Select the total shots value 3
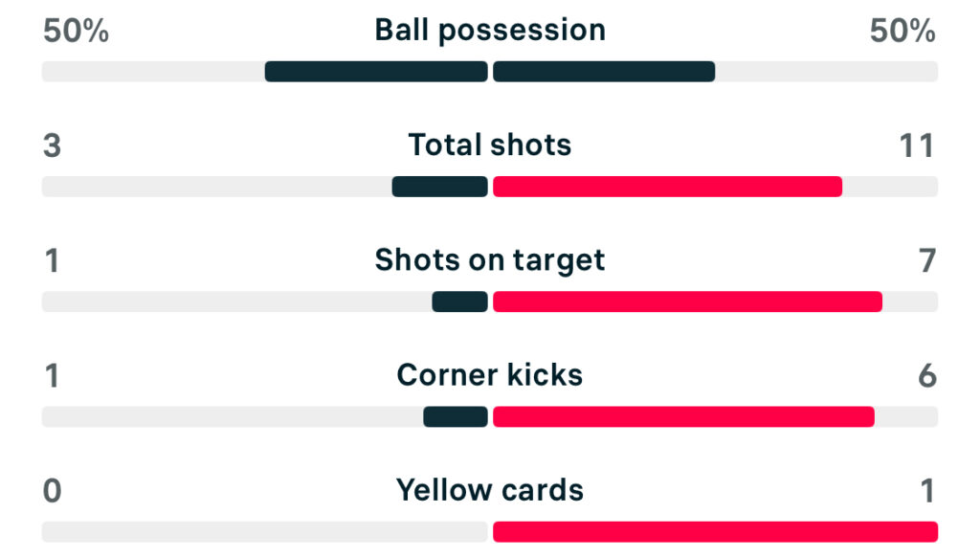The height and width of the screenshot is (558, 980). pos(52,145)
